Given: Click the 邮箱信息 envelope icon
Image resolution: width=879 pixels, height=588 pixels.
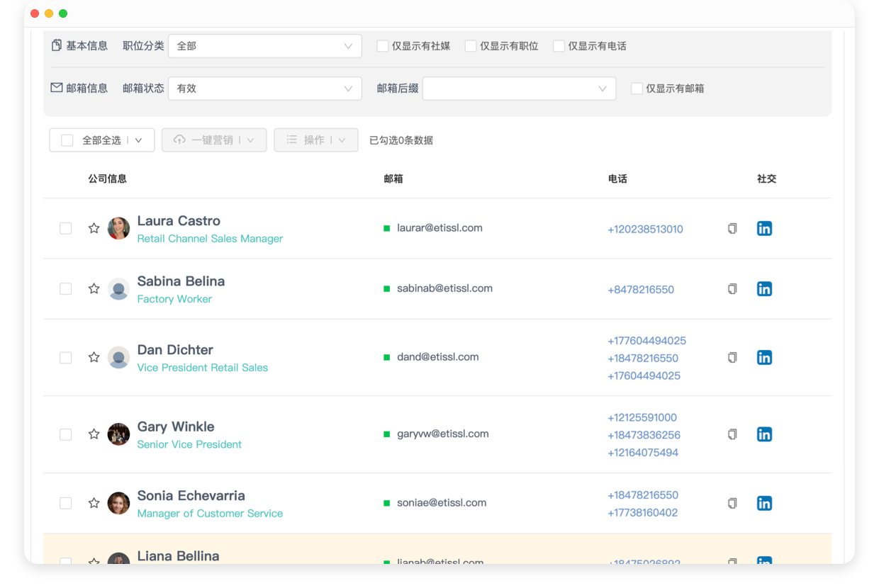Looking at the screenshot, I should click(56, 87).
